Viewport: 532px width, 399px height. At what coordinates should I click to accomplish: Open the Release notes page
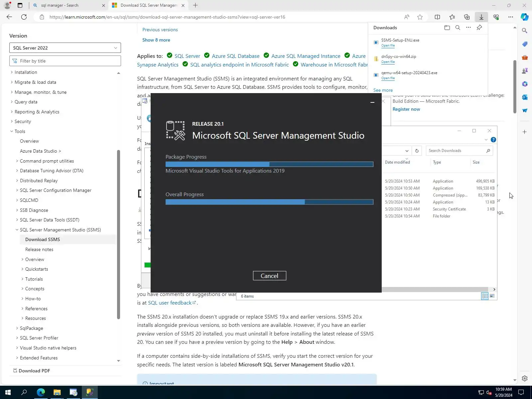tap(39, 249)
